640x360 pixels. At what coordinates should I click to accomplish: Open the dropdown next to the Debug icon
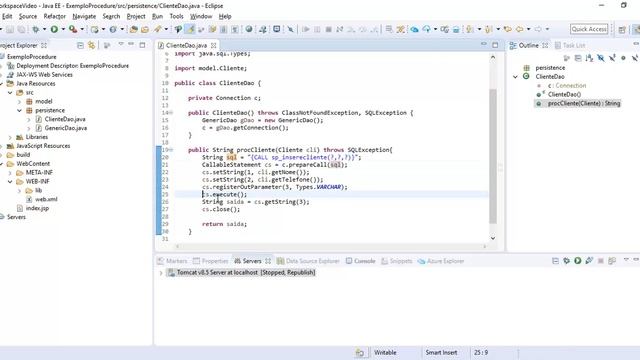pos(44,29)
